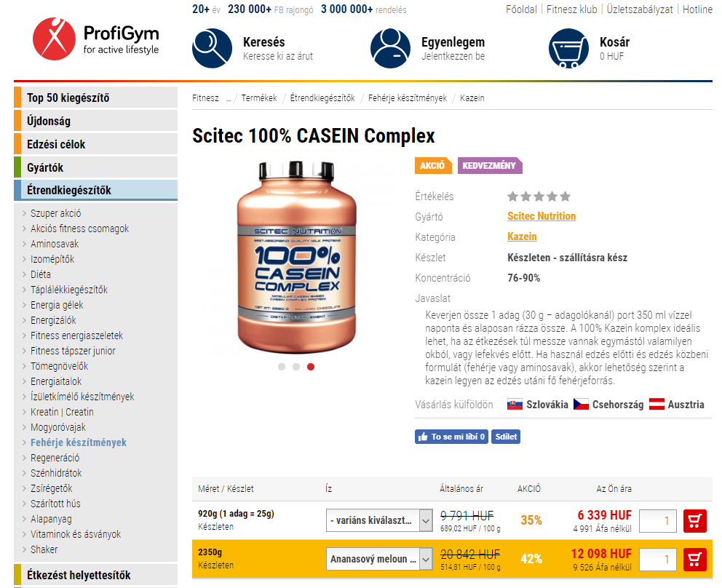Viewport: 722px width, 588px height.
Task: Click the Facebook like button
Action: (x=451, y=437)
